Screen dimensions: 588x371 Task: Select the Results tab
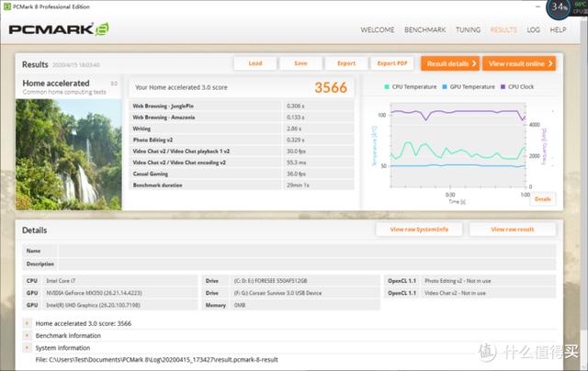point(503,29)
